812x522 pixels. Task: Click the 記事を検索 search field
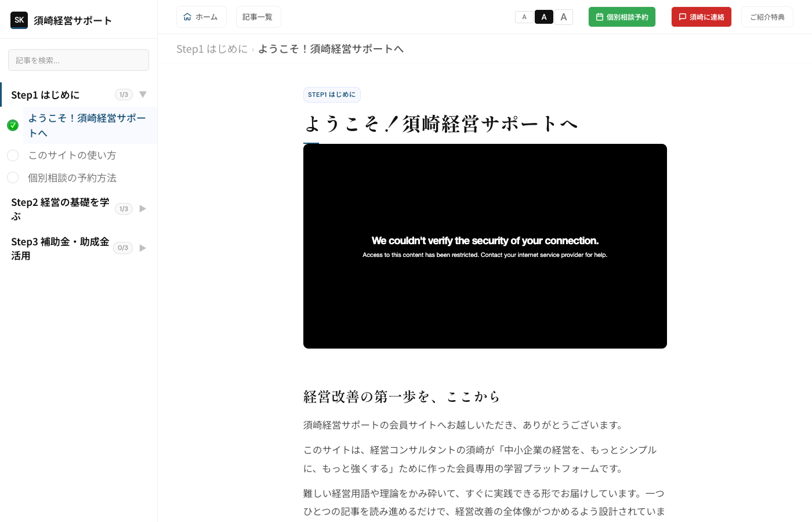coord(78,60)
